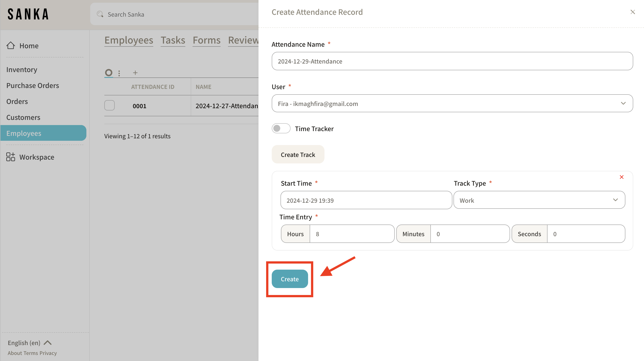The image size is (644, 361).
Task: Click the Home house icon in the sidebar
Action: 11,46
